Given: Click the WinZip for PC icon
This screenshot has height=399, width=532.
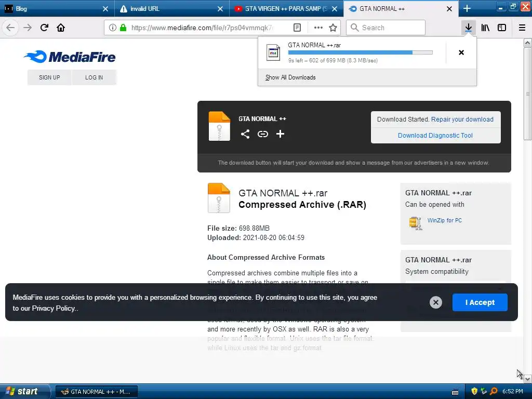Looking at the screenshot, I should click(415, 223).
